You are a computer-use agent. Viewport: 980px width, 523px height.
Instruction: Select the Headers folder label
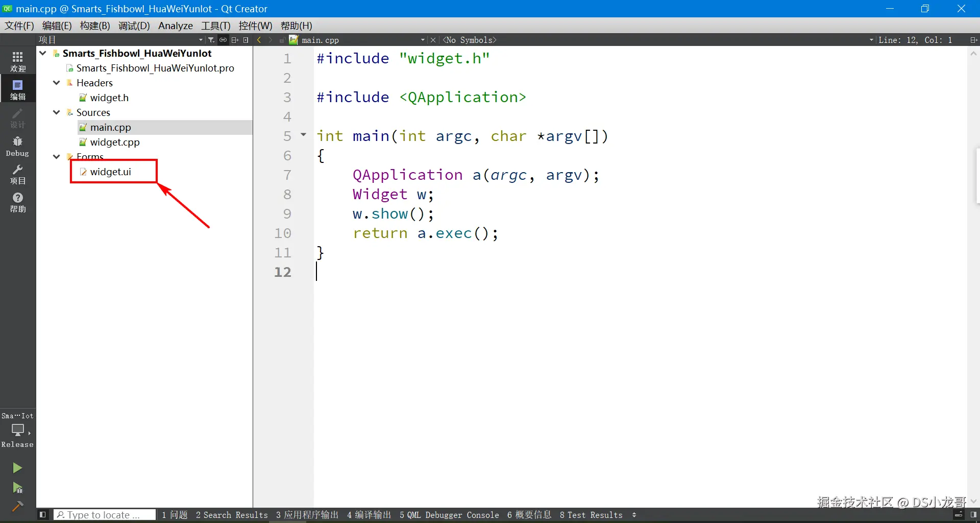(94, 83)
